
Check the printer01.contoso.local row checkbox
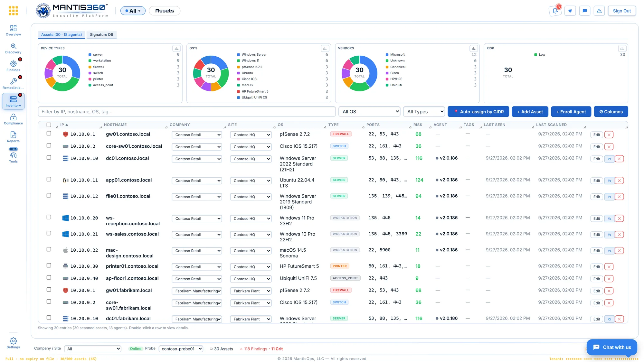pyautogui.click(x=49, y=265)
